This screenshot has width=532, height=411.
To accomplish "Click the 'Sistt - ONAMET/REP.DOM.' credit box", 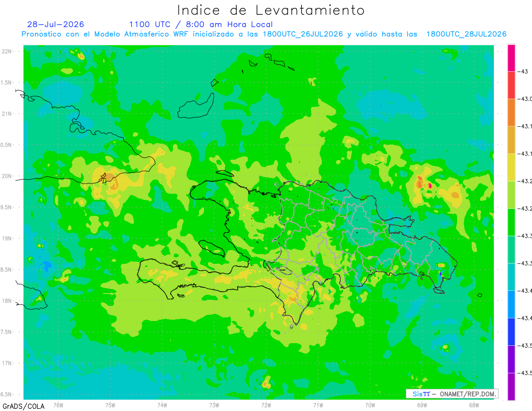I will pyautogui.click(x=452, y=394).
